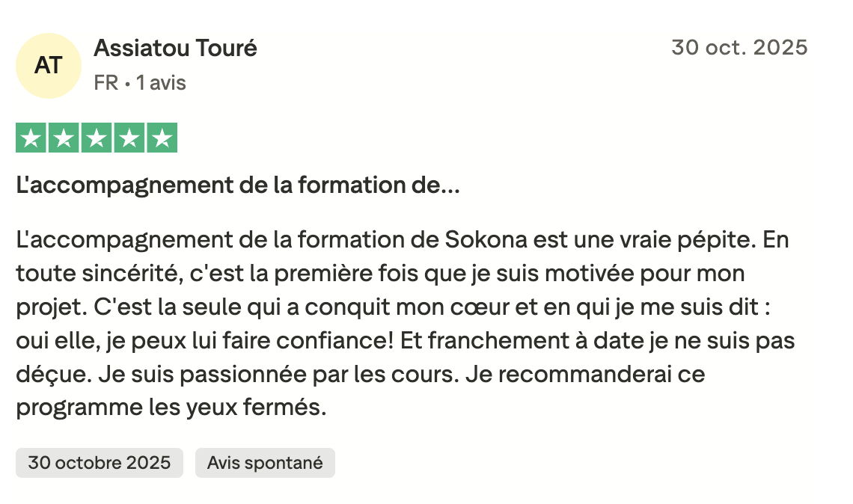Click the third star in the rating

[x=96, y=138]
